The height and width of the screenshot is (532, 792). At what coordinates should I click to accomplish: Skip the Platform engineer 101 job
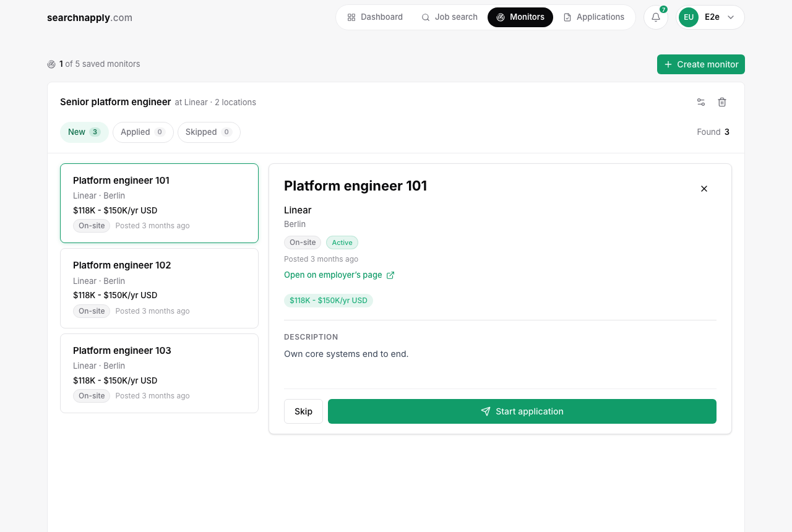[303, 411]
